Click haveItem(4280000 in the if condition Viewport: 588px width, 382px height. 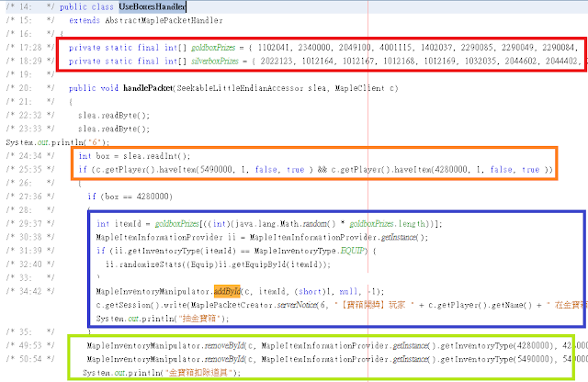[x=431, y=170]
